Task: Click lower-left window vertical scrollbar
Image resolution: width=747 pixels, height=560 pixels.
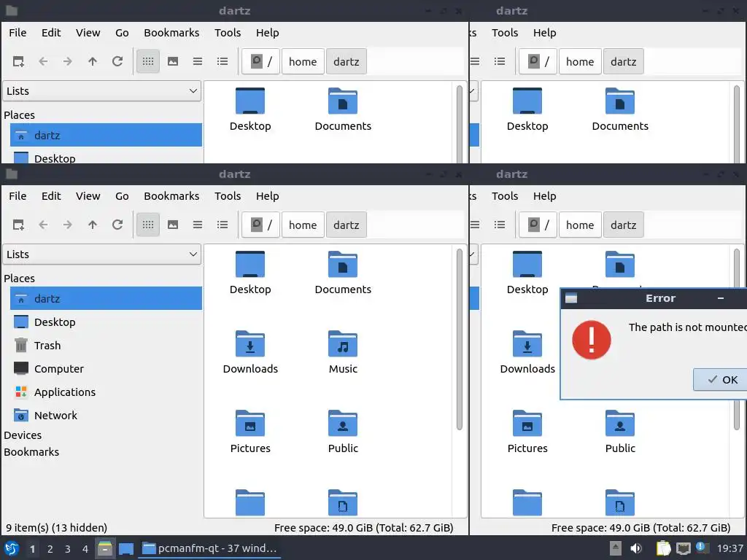Action: tap(460, 339)
